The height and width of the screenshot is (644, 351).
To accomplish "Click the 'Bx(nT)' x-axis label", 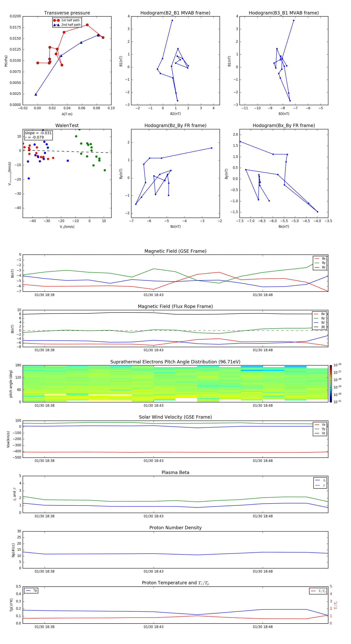I will point(284,227).
